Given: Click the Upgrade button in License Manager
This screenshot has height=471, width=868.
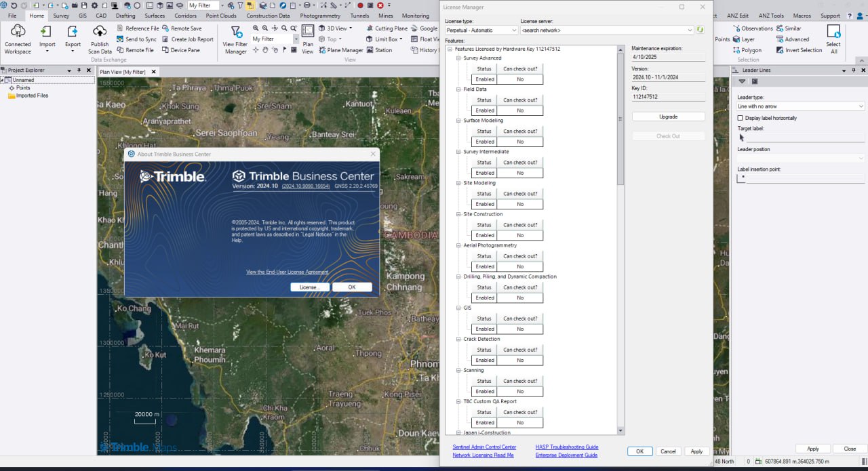Looking at the screenshot, I should tap(668, 117).
